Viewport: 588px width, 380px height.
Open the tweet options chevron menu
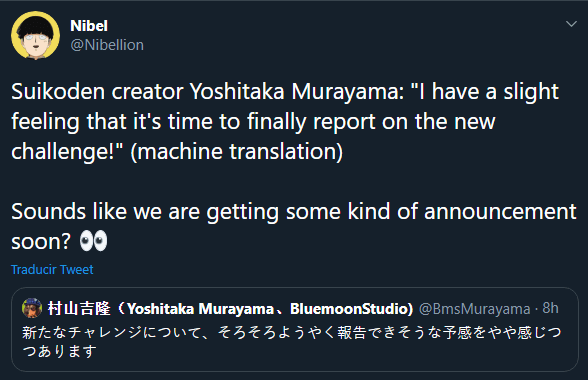pyautogui.click(x=571, y=24)
